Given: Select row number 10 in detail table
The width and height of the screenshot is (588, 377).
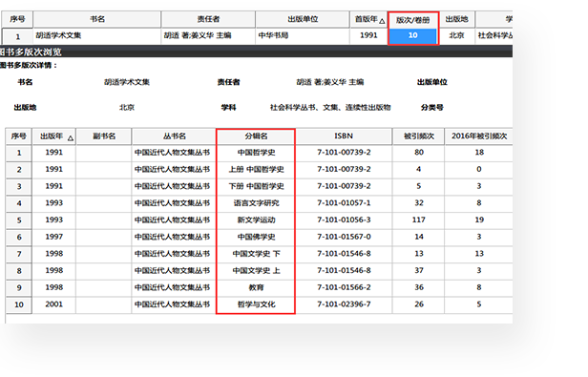Looking at the screenshot, I should tap(19, 305).
